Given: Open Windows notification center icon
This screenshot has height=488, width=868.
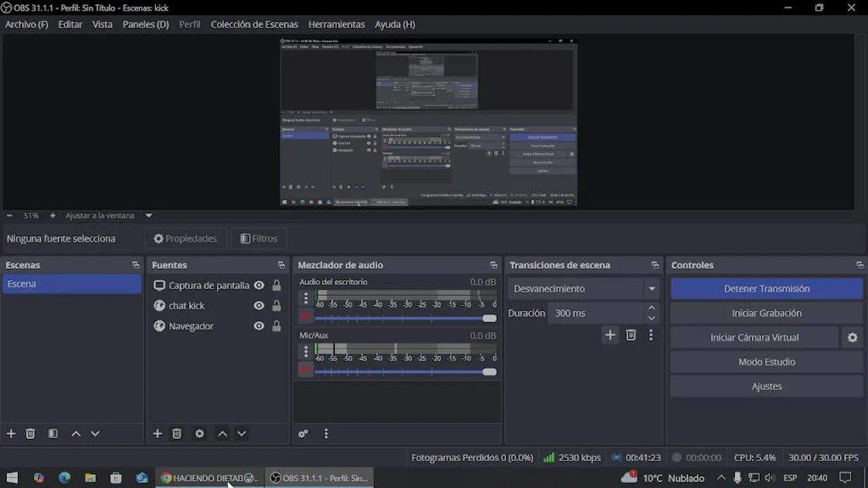Looking at the screenshot, I should tap(845, 478).
